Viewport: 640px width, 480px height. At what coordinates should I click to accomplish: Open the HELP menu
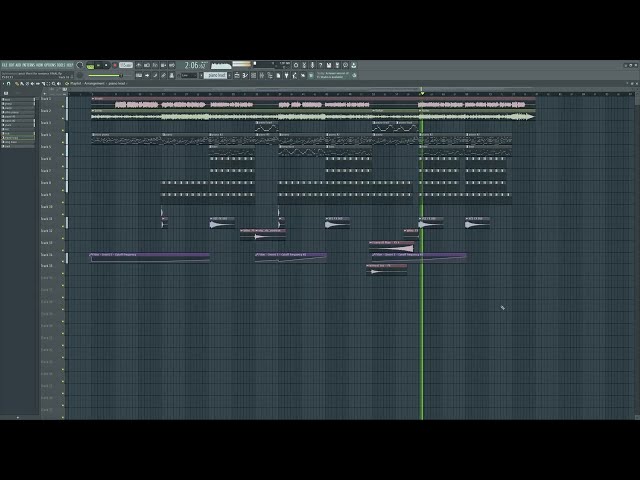point(70,65)
